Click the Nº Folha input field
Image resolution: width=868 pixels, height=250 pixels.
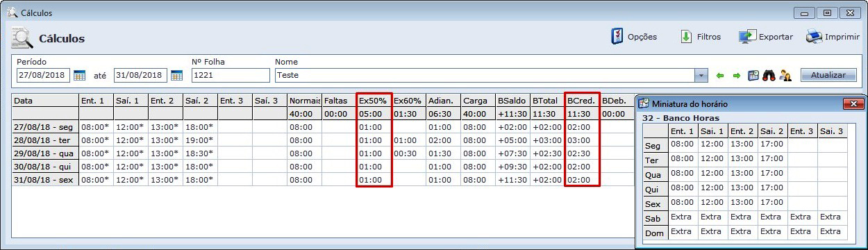point(231,75)
